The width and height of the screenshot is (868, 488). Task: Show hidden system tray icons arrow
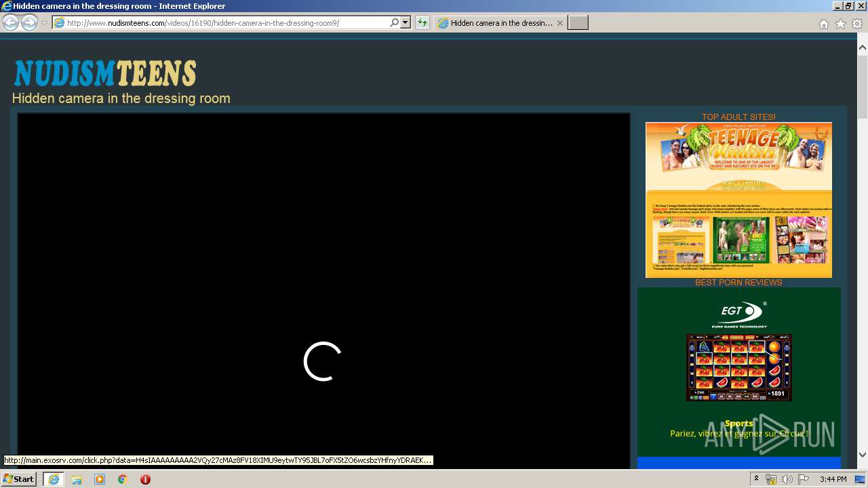(756, 479)
